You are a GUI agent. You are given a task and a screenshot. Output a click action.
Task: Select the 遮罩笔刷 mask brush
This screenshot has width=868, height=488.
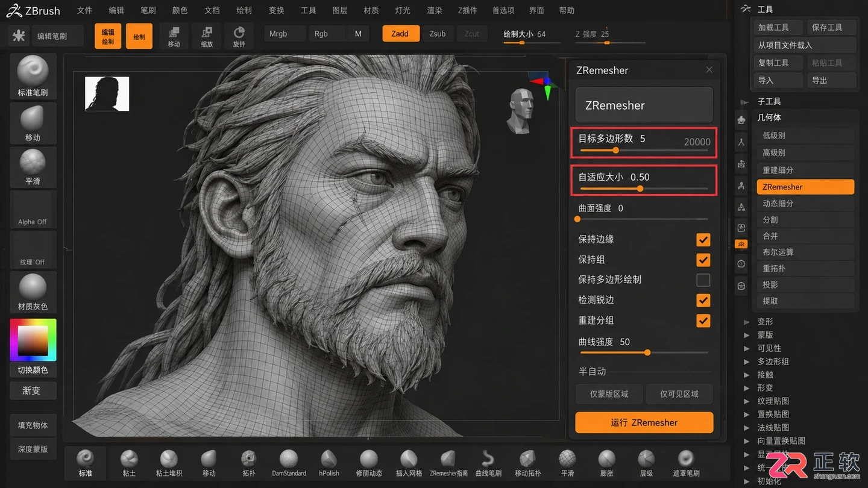pos(686,463)
